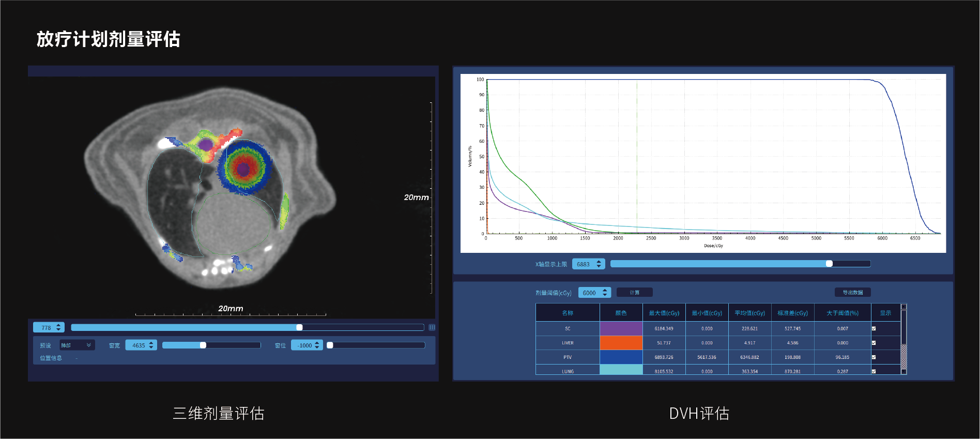Screen dimensions: 980x439
Task: Toggle display checkbox for LUNG row
Action: pos(874,371)
